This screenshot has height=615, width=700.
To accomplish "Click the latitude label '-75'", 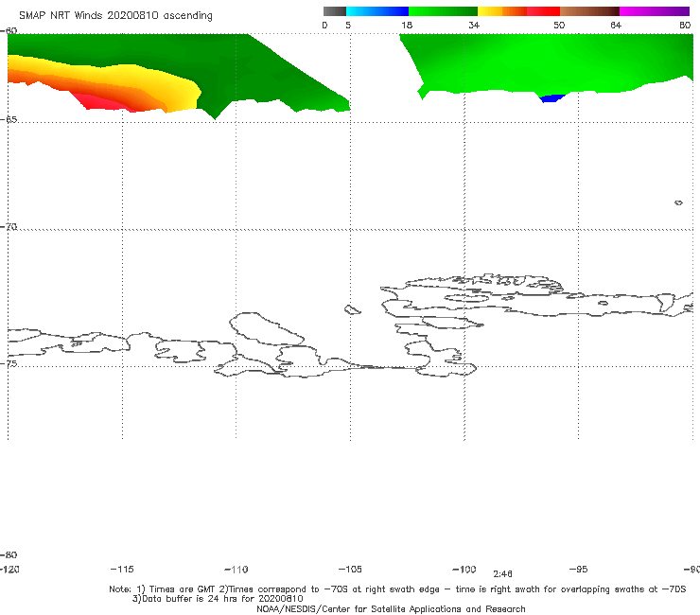I will tap(9, 363).
